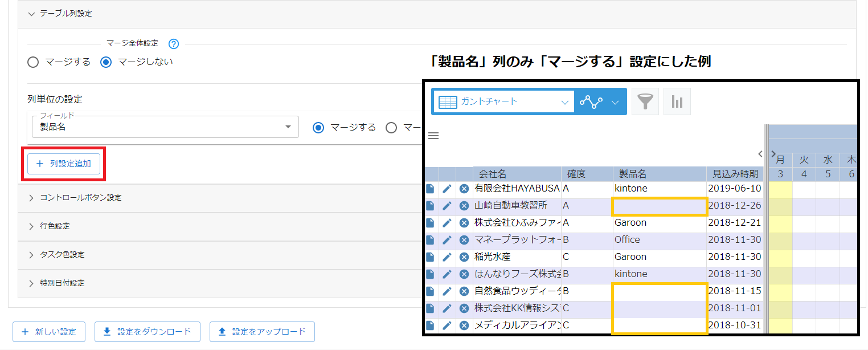
Task: Open the hamburger menu icon in the gantt view
Action: pos(433,135)
